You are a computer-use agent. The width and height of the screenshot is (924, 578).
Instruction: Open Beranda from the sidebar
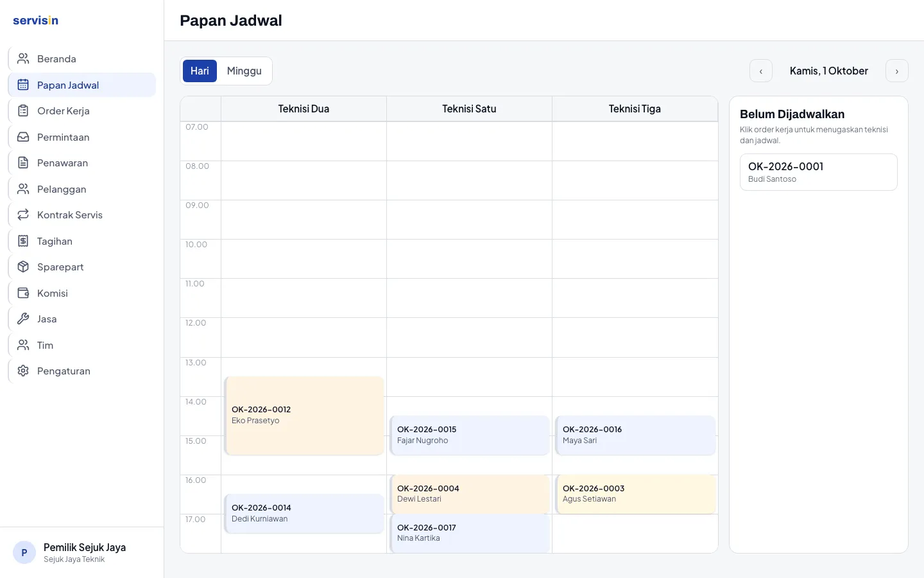(82, 58)
